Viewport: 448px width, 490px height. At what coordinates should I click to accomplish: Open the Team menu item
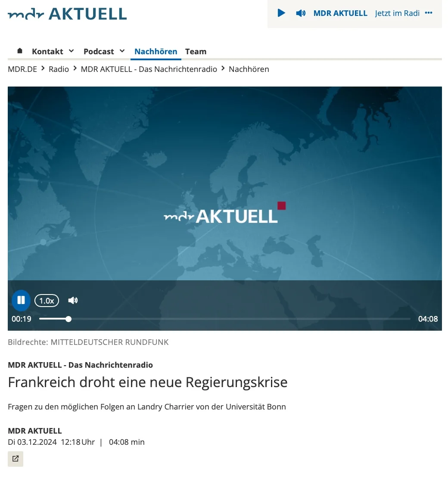pos(196,51)
